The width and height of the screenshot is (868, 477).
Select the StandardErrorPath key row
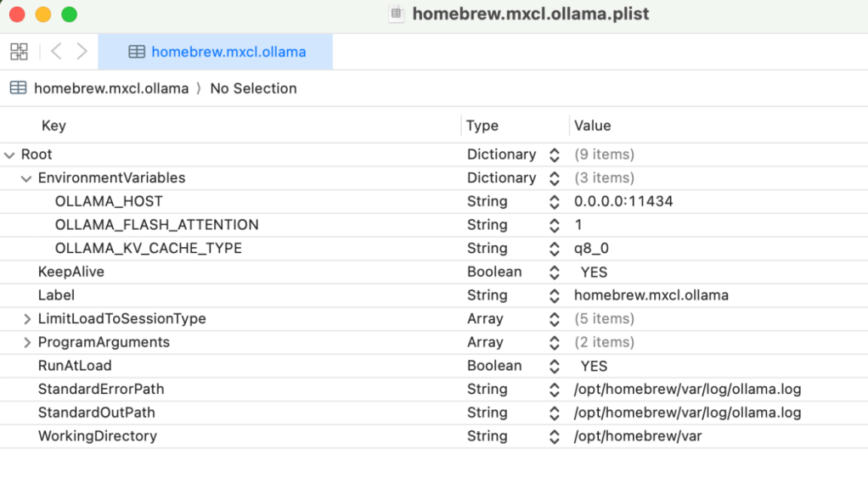(101, 389)
